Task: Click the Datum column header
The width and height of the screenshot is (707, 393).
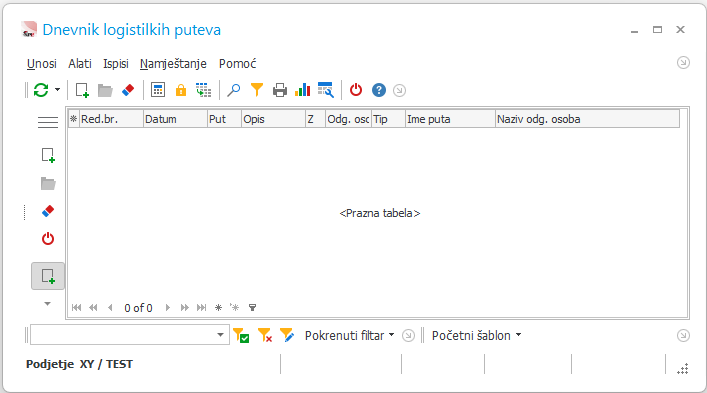Action: pyautogui.click(x=175, y=119)
